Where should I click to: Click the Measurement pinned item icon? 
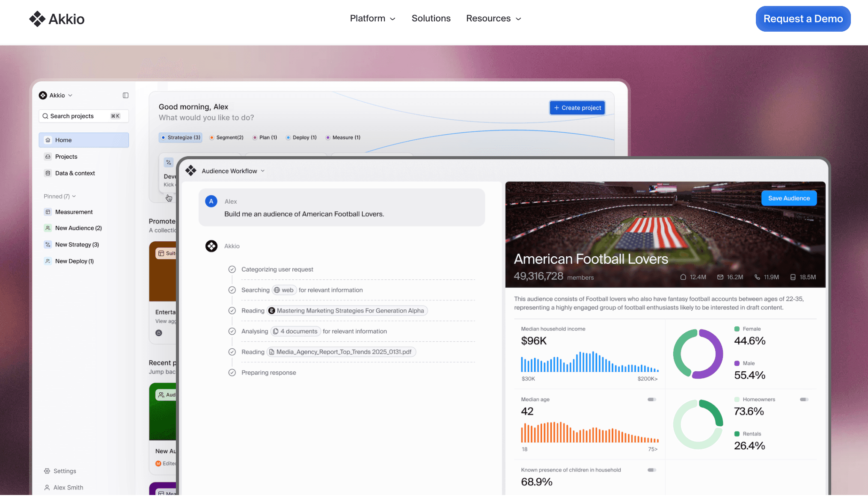pyautogui.click(x=48, y=212)
